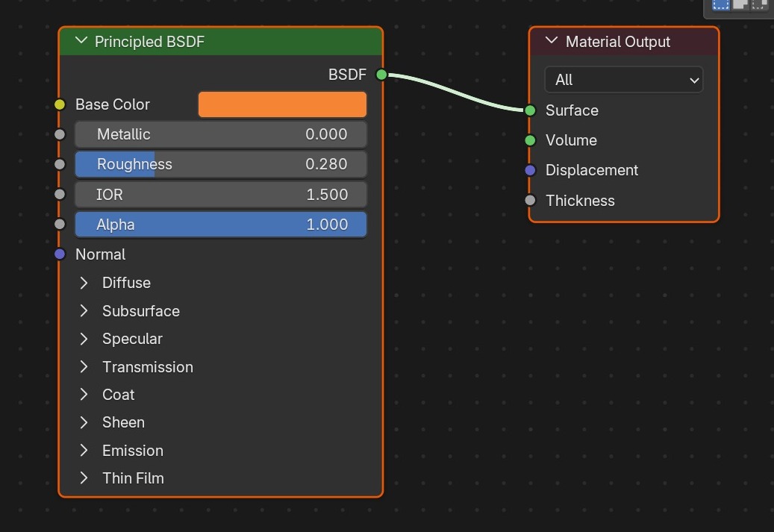Collapse the Principled BSDF node
This screenshot has width=774, height=532.
[x=81, y=41]
